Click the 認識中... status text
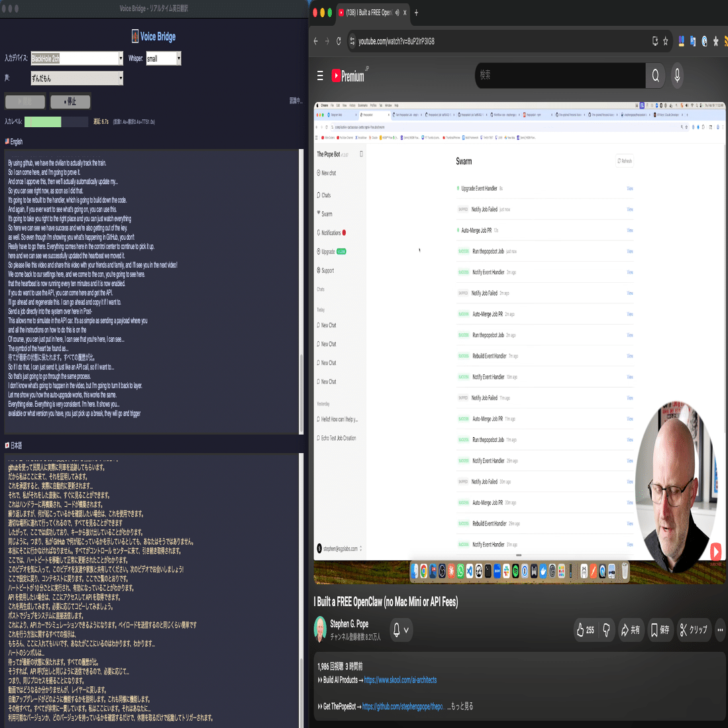This screenshot has width=728, height=728. tap(295, 100)
